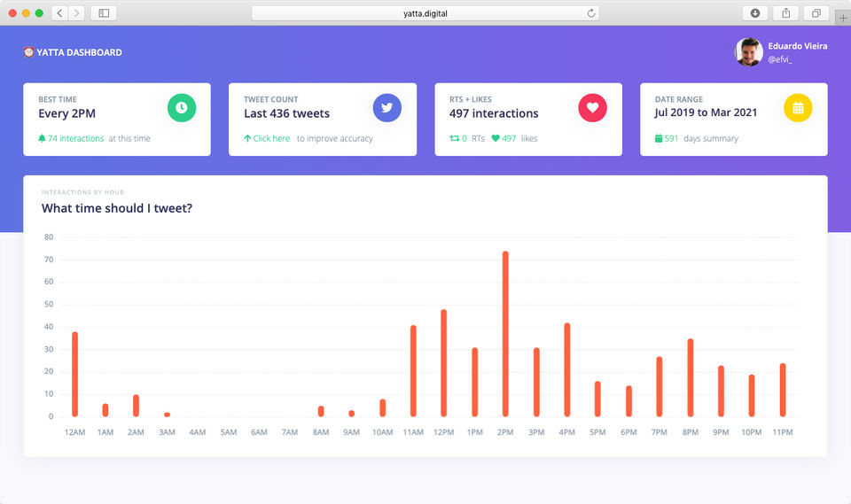Open Eduardo Vieira's profile avatar
851x504 pixels.
coord(748,52)
